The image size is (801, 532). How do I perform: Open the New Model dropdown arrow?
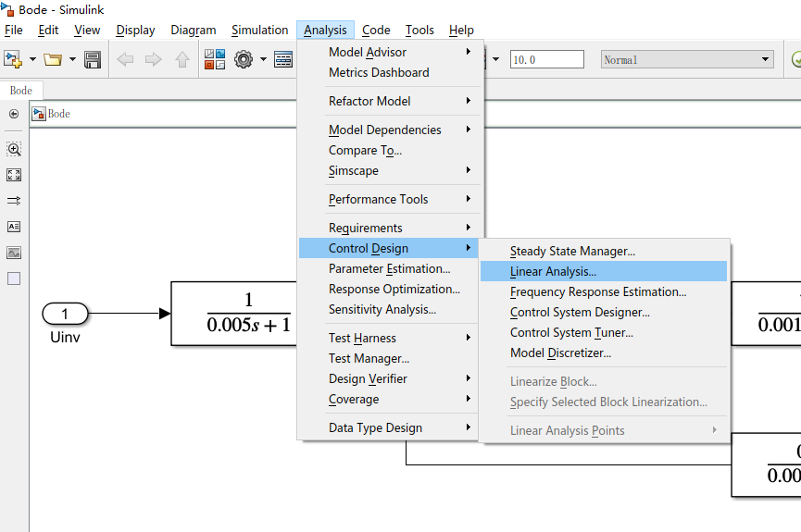tap(32, 59)
